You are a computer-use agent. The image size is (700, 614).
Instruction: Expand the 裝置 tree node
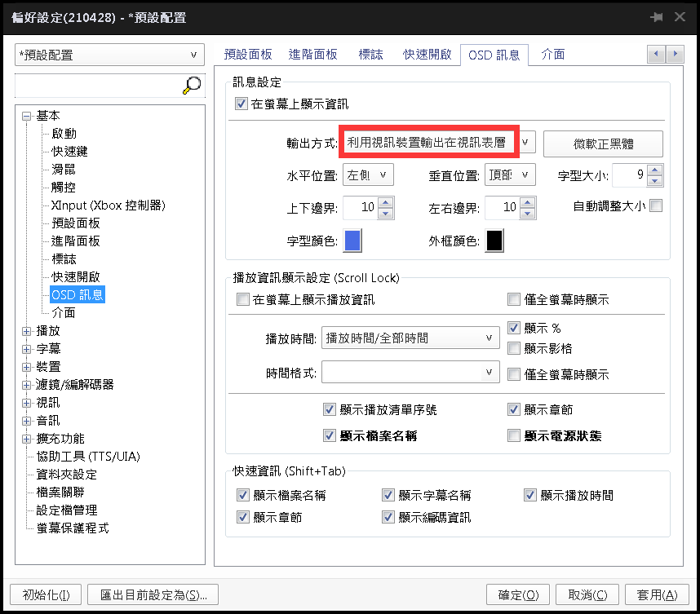pyautogui.click(x=27, y=367)
